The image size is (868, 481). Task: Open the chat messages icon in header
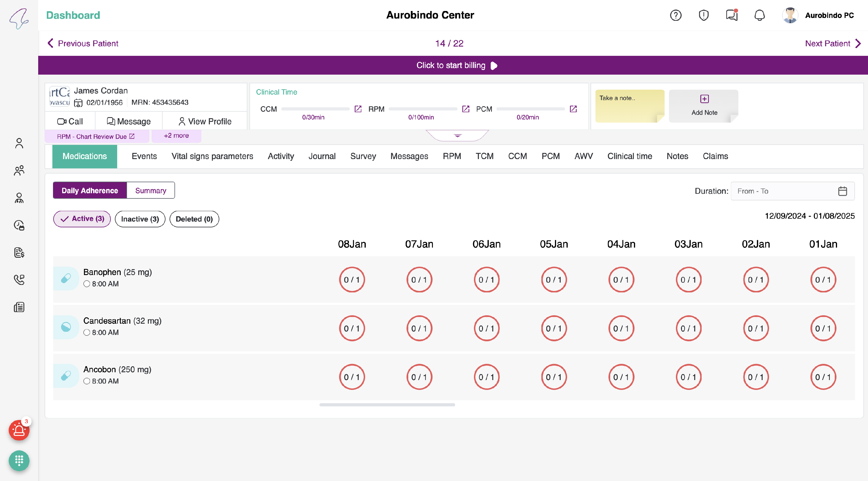click(731, 16)
